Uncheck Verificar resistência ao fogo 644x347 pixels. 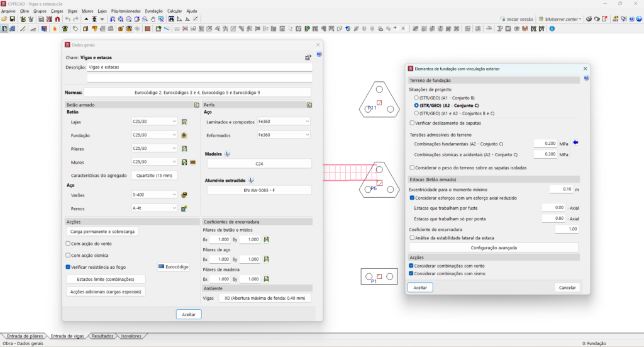68,267
